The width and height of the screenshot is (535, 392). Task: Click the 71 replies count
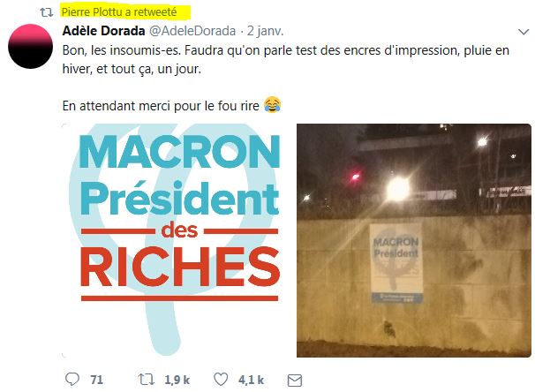(96, 380)
